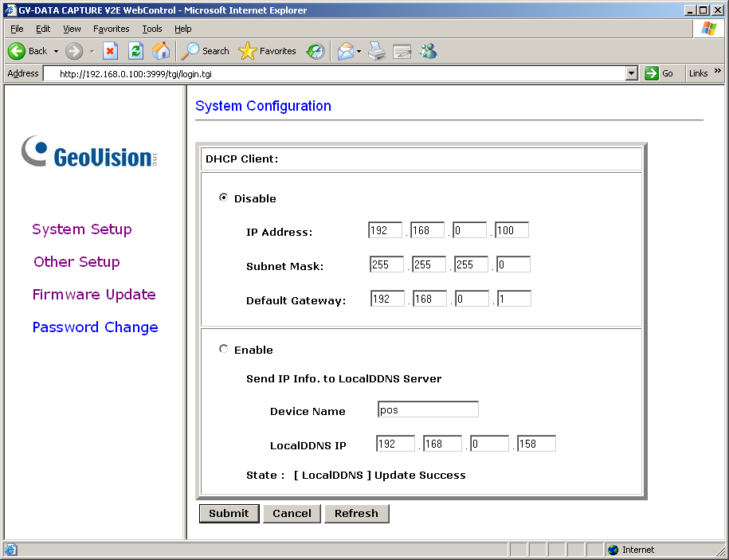Click the Links toolbar label

pyautogui.click(x=698, y=73)
